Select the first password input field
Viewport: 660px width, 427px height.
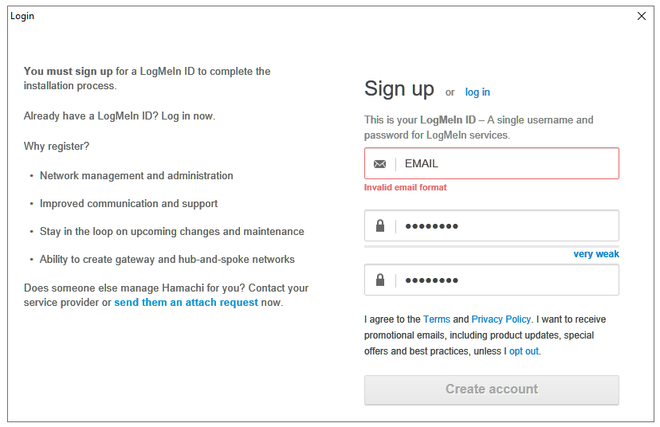pos(492,226)
